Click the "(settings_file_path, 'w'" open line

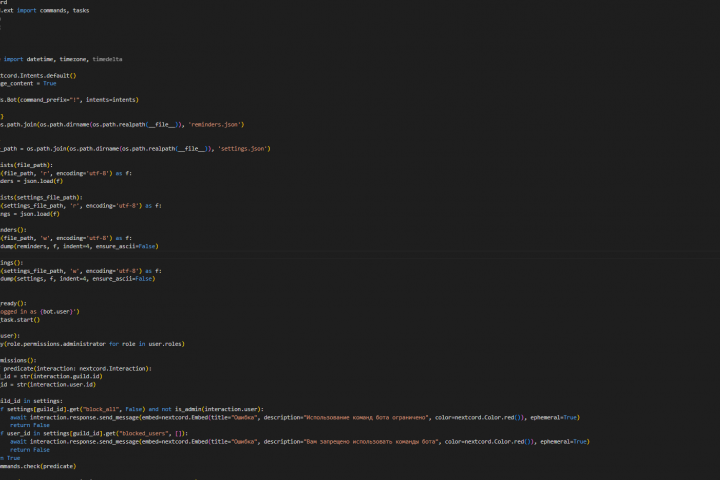click(x=81, y=271)
